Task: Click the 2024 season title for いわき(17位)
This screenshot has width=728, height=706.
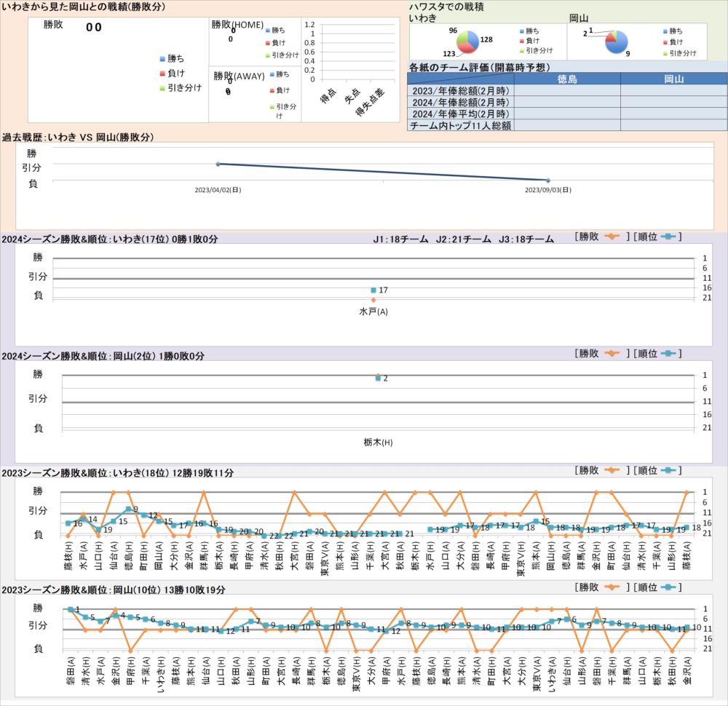Action: tap(110, 239)
